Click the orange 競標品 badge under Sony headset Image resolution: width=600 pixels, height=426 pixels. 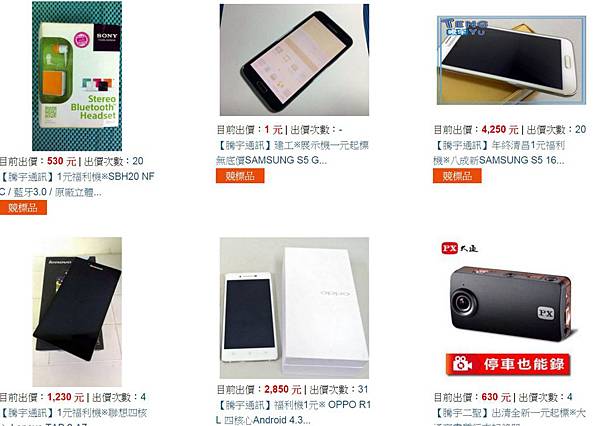[23, 208]
